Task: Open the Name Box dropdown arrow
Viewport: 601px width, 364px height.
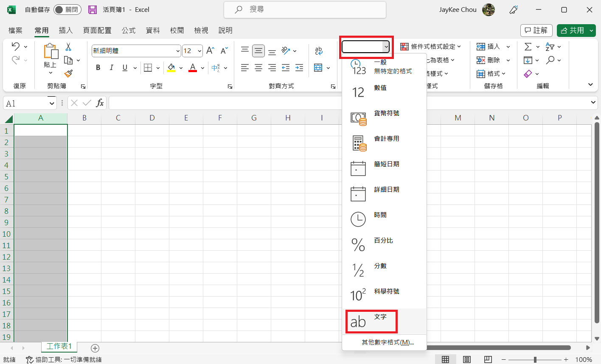Action: click(52, 103)
